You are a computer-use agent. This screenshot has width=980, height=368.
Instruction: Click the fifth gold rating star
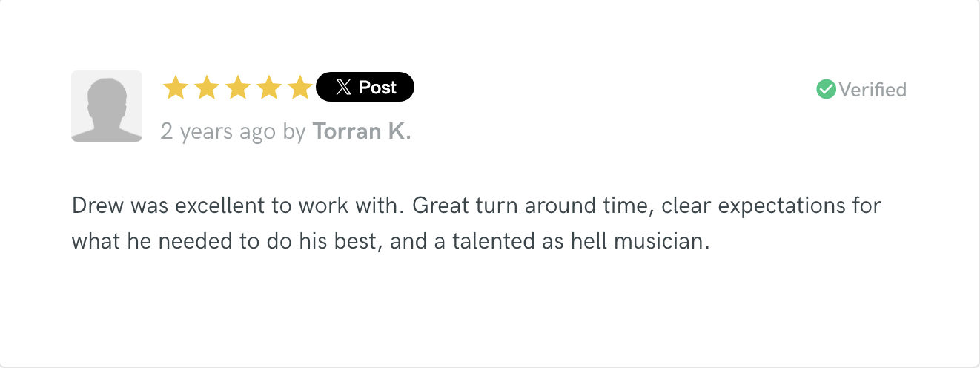300,88
